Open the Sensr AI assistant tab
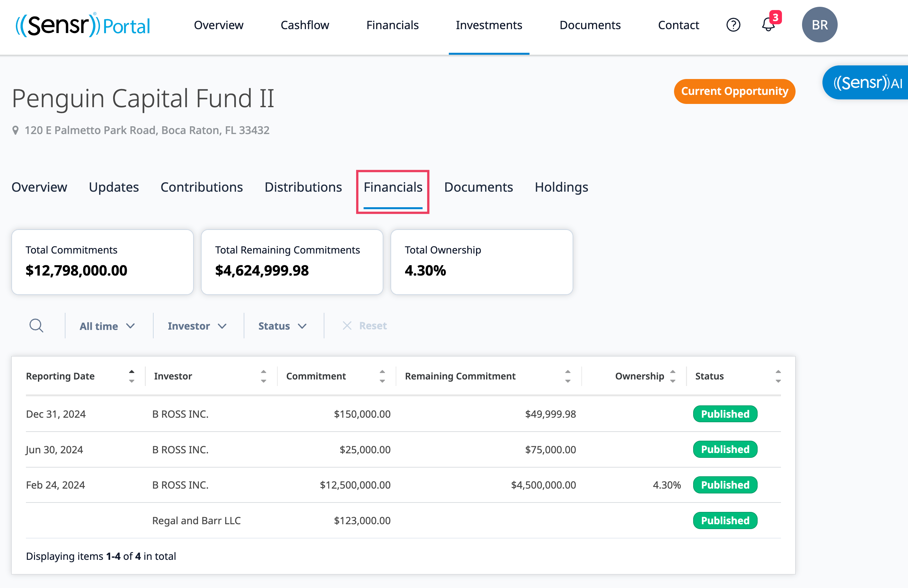Image resolution: width=908 pixels, height=588 pixels. coord(865,83)
